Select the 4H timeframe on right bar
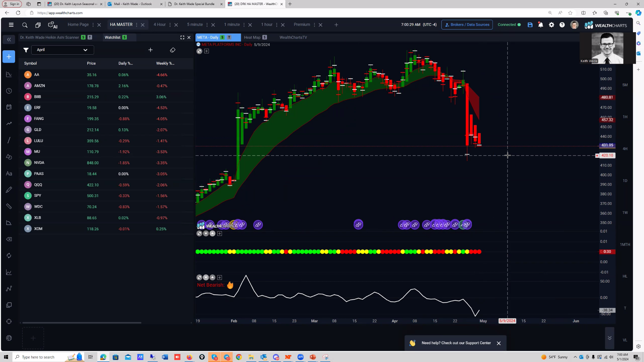The width and height of the screenshot is (644, 362). [625, 149]
